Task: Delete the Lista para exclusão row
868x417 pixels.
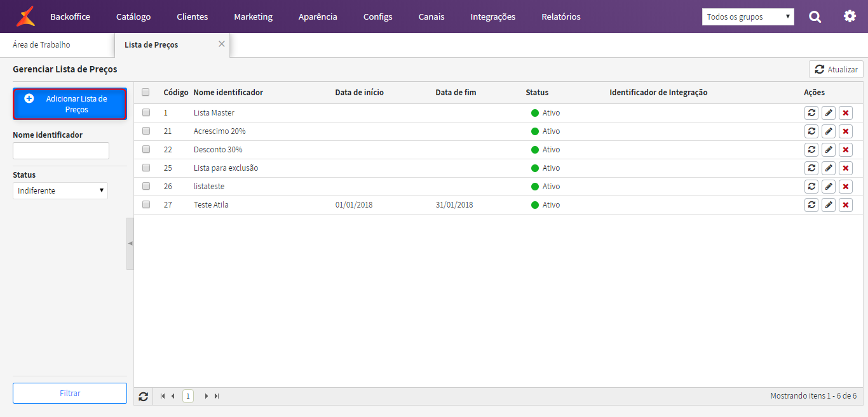Action: [x=846, y=168]
